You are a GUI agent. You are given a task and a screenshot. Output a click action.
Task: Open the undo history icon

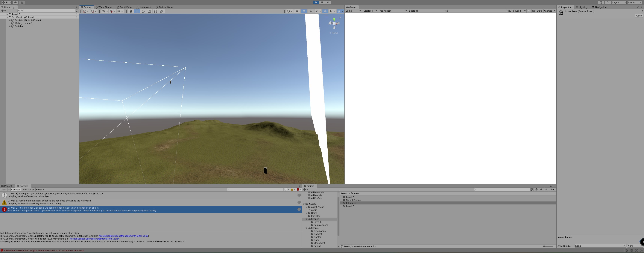(x=601, y=2)
